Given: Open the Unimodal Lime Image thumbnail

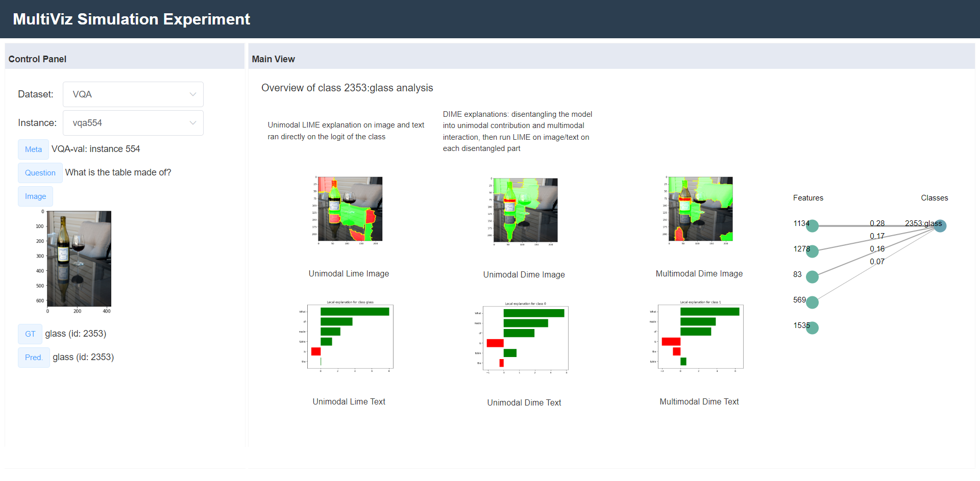Looking at the screenshot, I should pos(348,210).
